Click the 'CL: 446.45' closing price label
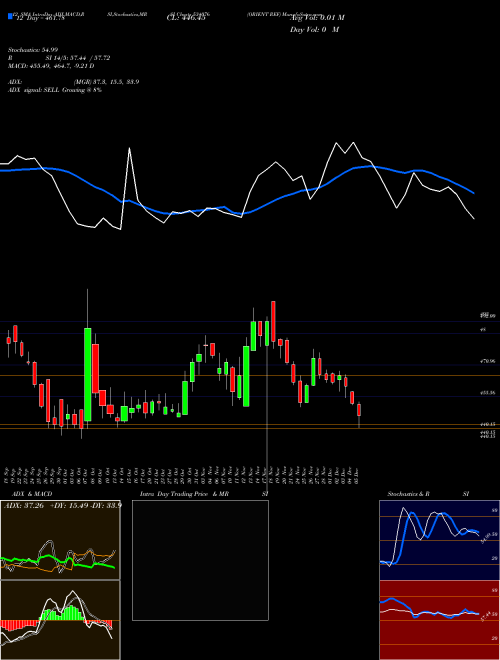The width and height of the screenshot is (500, 660). tap(186, 18)
